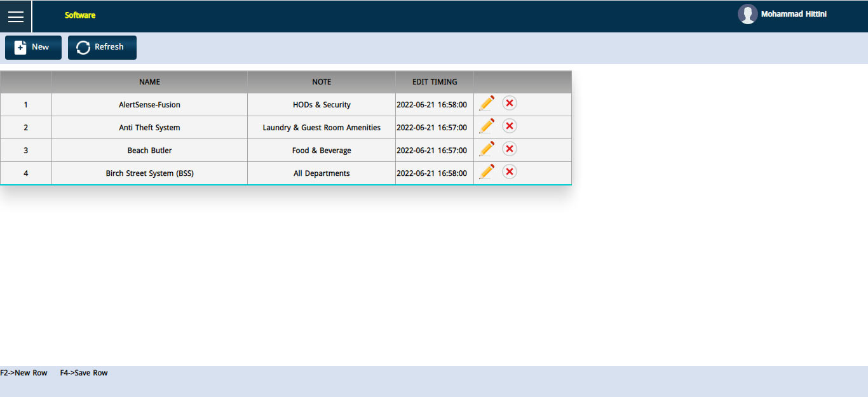The width and height of the screenshot is (868, 397).
Task: Open the hamburger navigation menu
Action: (16, 17)
